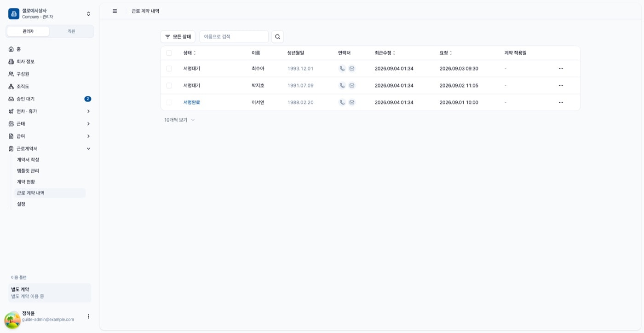Open the 모든 상태 filter dropdown
Viewport: 644px width, 333px height.
click(178, 37)
